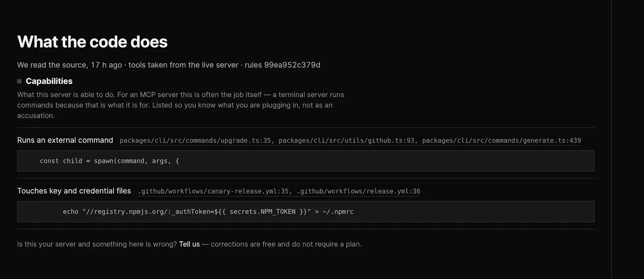
Task: Open packages/cli/src/utils/github.ts:93 source reference
Action: click(x=347, y=141)
